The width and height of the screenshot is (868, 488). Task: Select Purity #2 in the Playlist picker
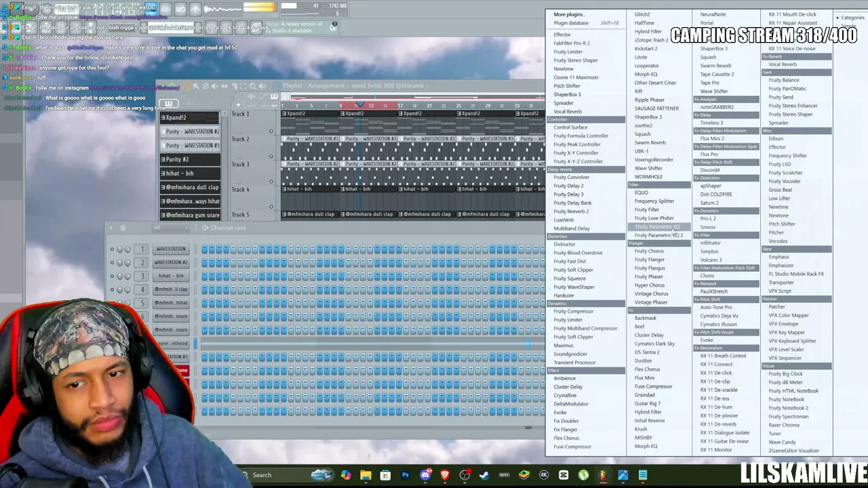point(190,159)
